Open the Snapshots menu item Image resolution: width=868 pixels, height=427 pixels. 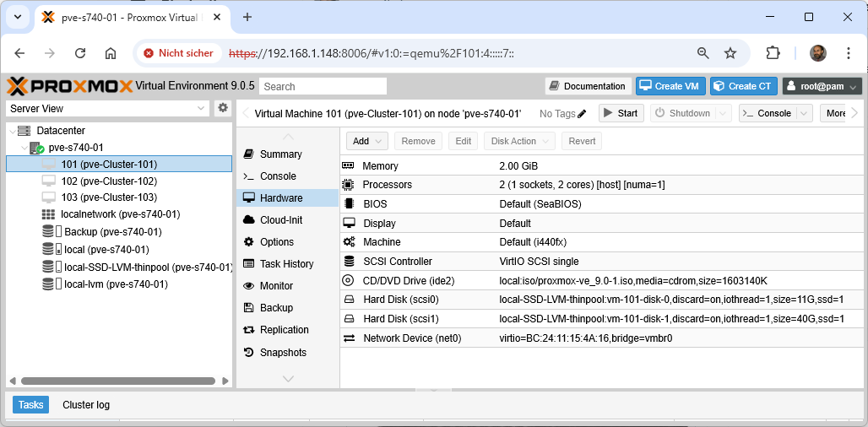tap(283, 352)
